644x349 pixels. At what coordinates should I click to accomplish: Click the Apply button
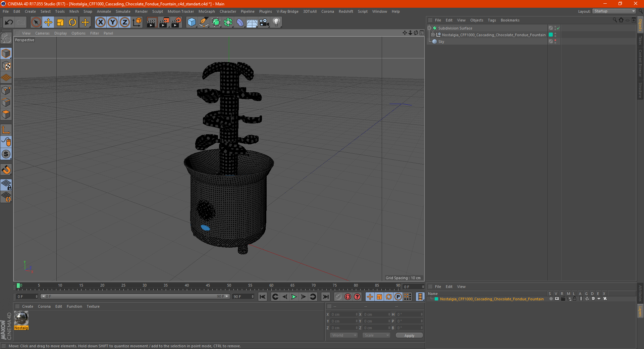pyautogui.click(x=409, y=335)
